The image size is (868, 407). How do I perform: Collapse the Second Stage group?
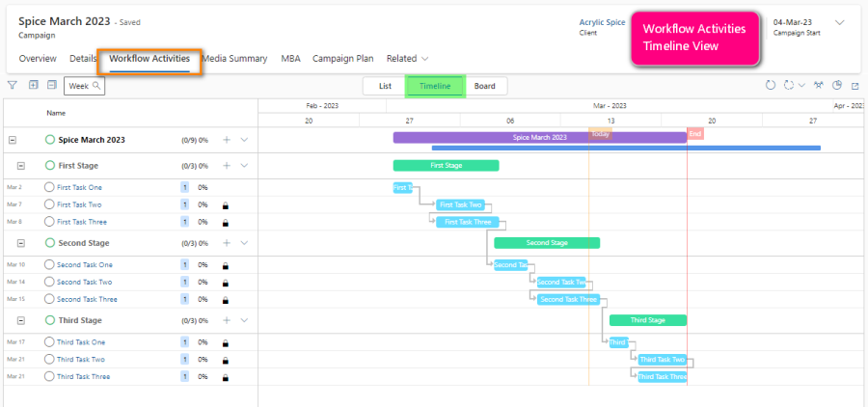coord(21,243)
